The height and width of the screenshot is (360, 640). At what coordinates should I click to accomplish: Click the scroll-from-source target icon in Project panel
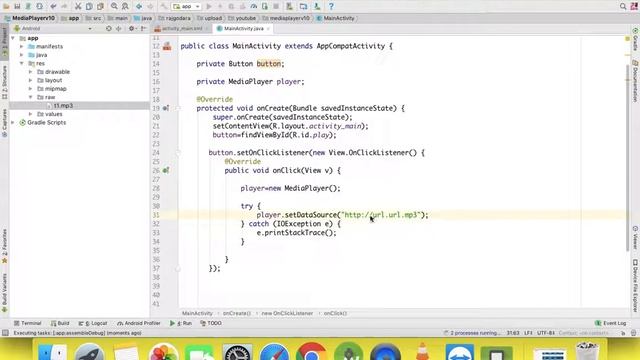[109, 29]
